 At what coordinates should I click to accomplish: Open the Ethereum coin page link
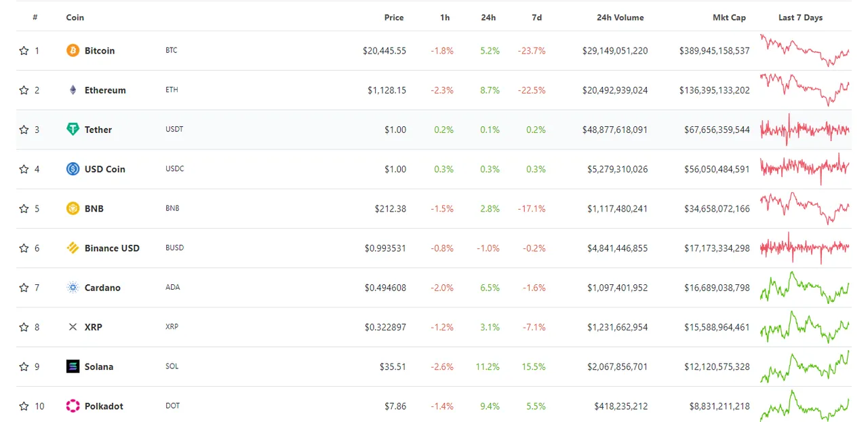(x=105, y=90)
